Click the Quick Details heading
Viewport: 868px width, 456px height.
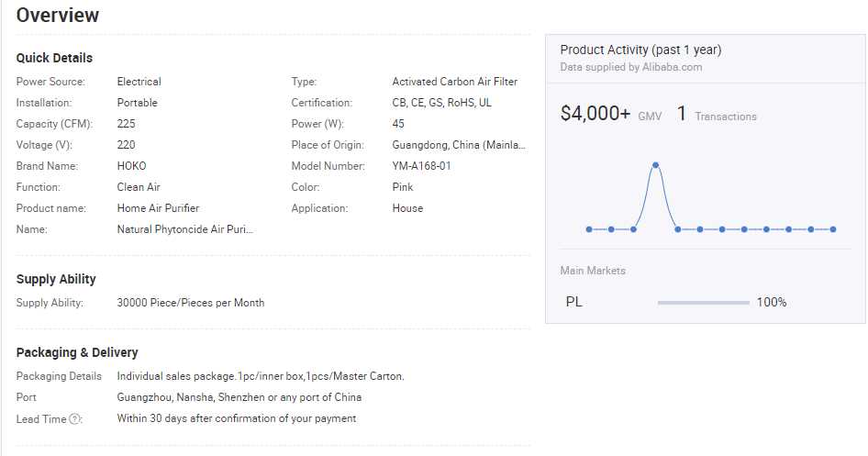tap(54, 58)
